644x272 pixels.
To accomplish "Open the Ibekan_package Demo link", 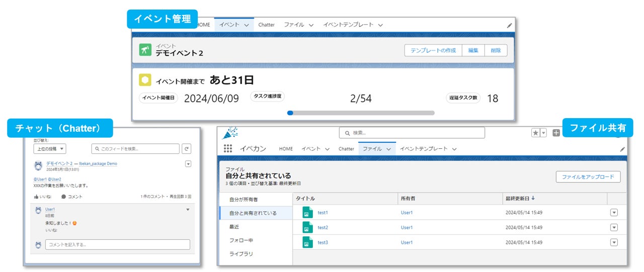I will [98, 163].
